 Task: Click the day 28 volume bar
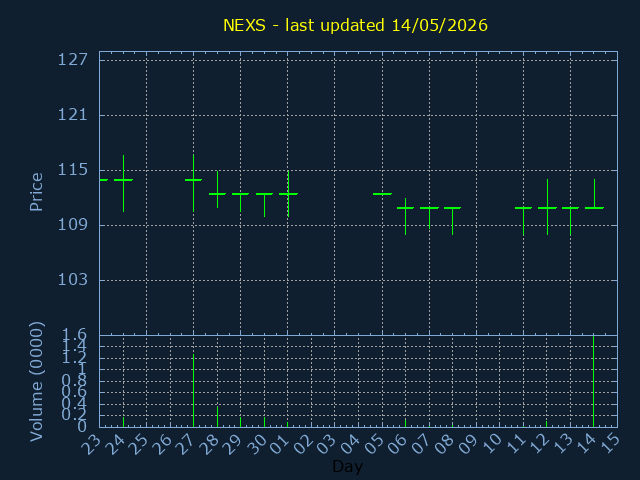217,417
